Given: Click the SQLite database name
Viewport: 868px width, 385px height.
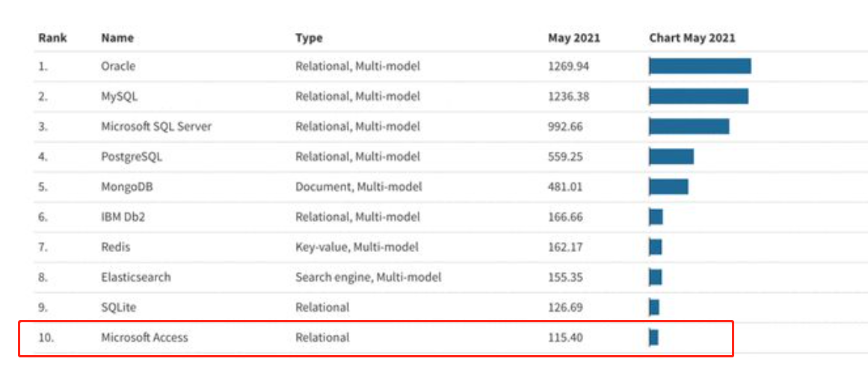Looking at the screenshot, I should tap(118, 307).
